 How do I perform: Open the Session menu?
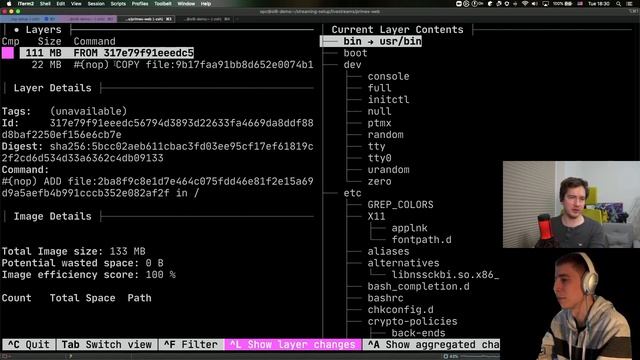(96, 4)
